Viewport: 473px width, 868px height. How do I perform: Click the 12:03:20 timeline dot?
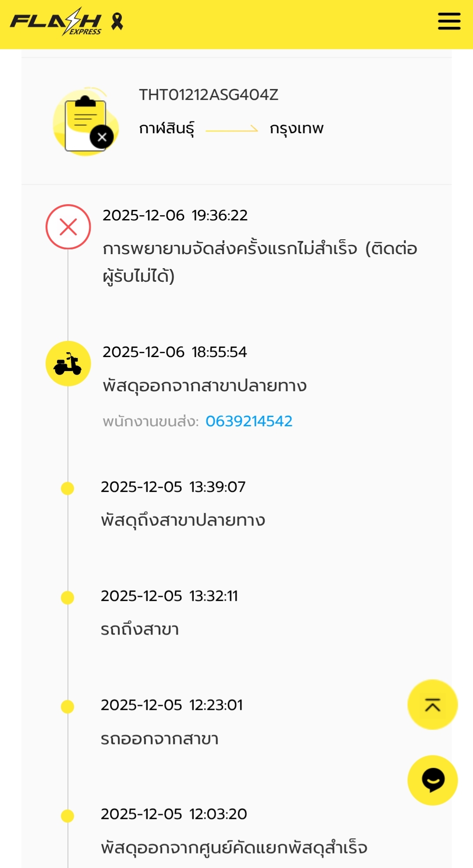pos(68,816)
